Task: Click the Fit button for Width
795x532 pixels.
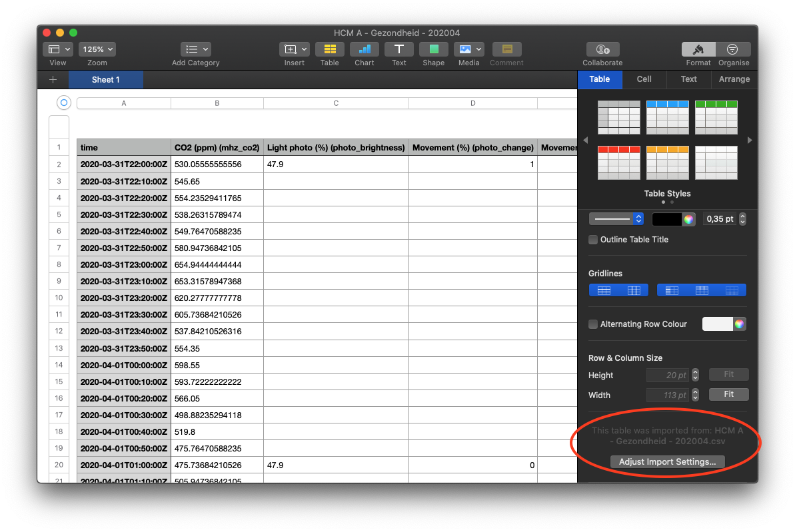Action: pyautogui.click(x=728, y=394)
